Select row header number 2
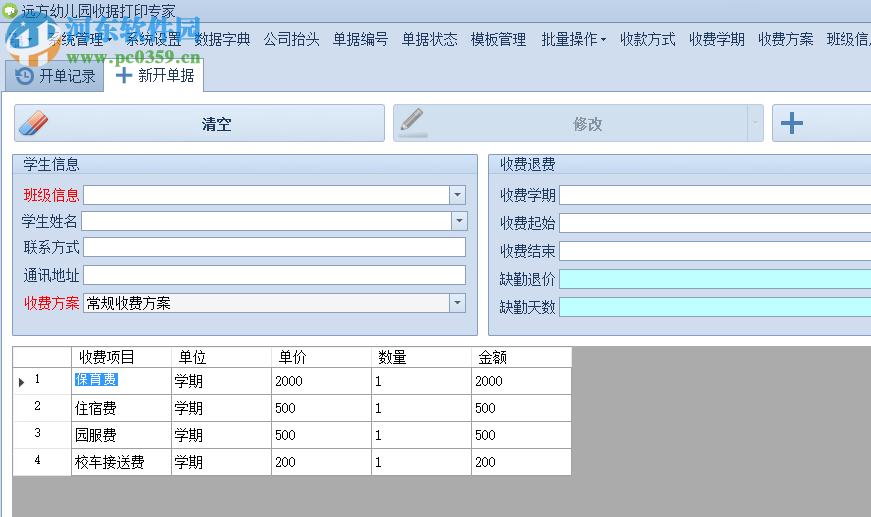Viewport: 871px width, 517px height. [x=42, y=408]
